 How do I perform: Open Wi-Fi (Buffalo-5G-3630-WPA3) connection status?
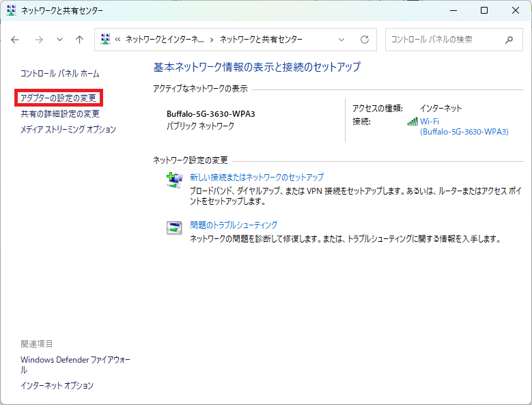(x=464, y=126)
